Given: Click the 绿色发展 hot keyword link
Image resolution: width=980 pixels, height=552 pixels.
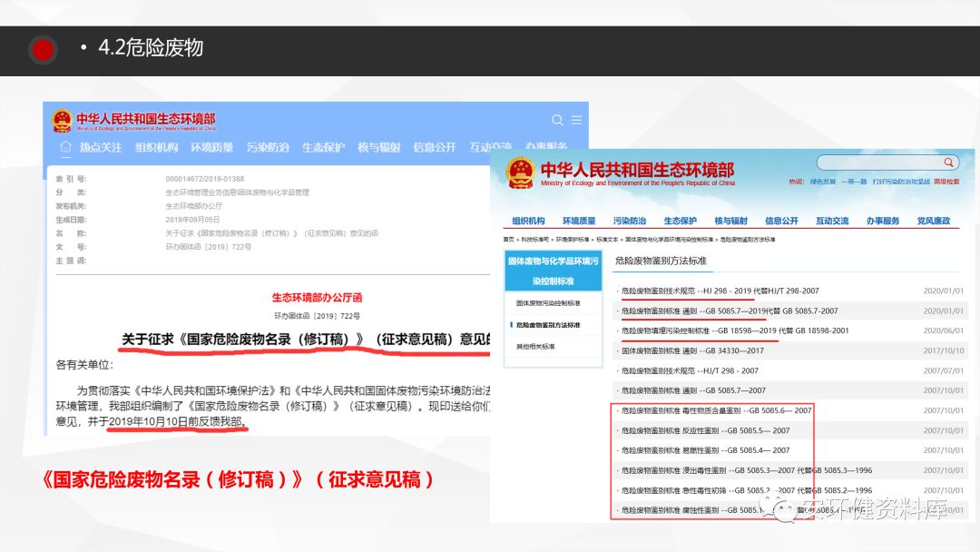Looking at the screenshot, I should pos(822,182).
